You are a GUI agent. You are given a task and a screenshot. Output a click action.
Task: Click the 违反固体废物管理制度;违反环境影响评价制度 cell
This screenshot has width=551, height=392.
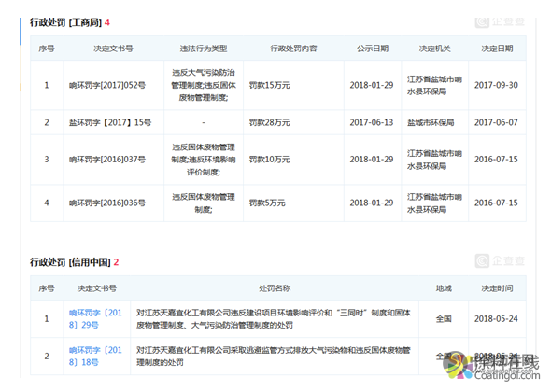click(204, 160)
